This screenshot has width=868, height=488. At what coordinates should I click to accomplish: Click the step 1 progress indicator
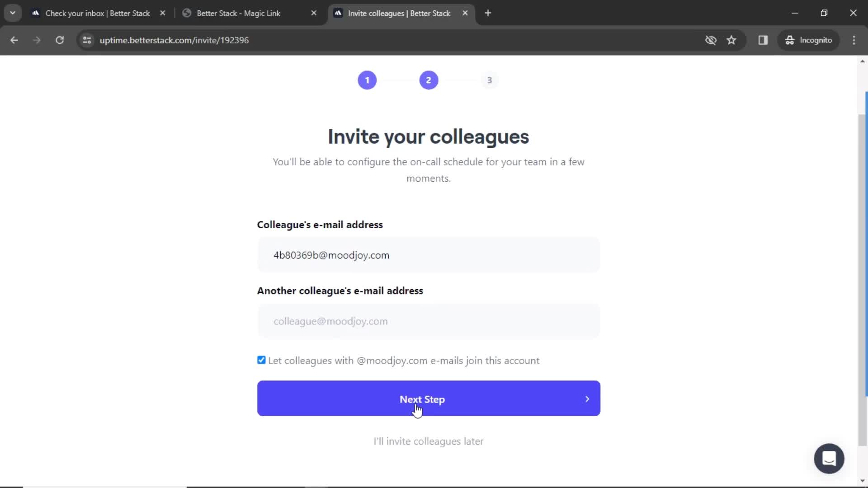coord(367,80)
